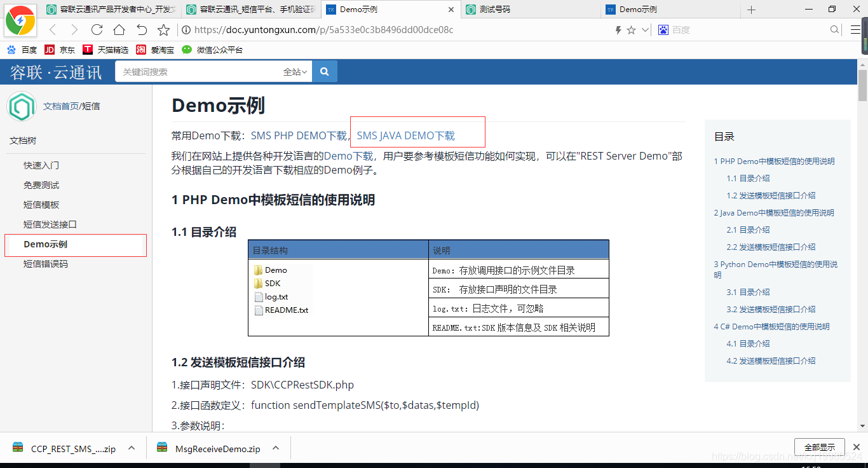The image size is (868, 468).
Task: Jump to 1.2 发送模板短信接口介绍 in contents
Action: click(x=771, y=196)
